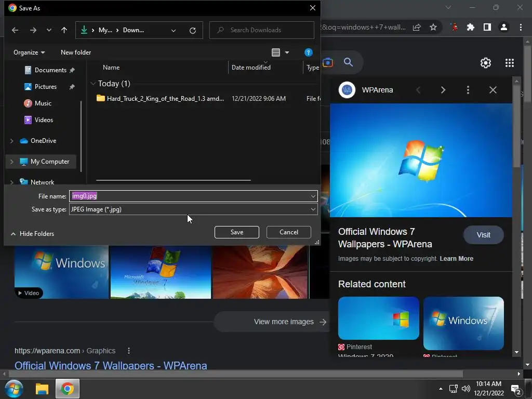The image size is (532, 399).
Task: Create a New folder
Action: (x=76, y=52)
